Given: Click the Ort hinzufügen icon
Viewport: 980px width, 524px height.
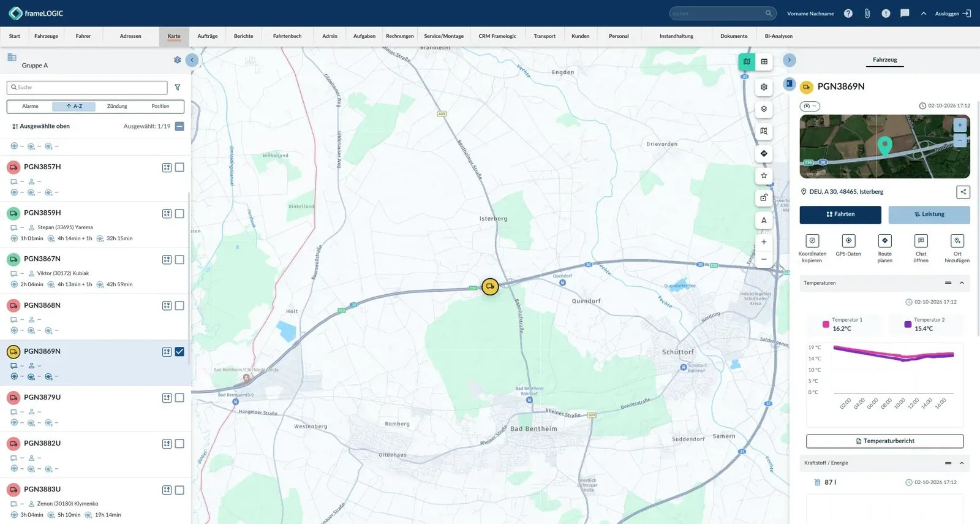Looking at the screenshot, I should pyautogui.click(x=957, y=241).
